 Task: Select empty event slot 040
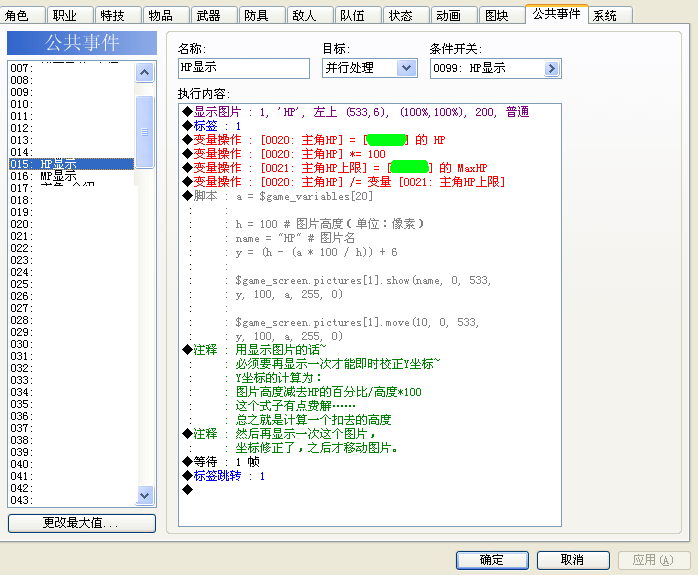tap(71, 464)
